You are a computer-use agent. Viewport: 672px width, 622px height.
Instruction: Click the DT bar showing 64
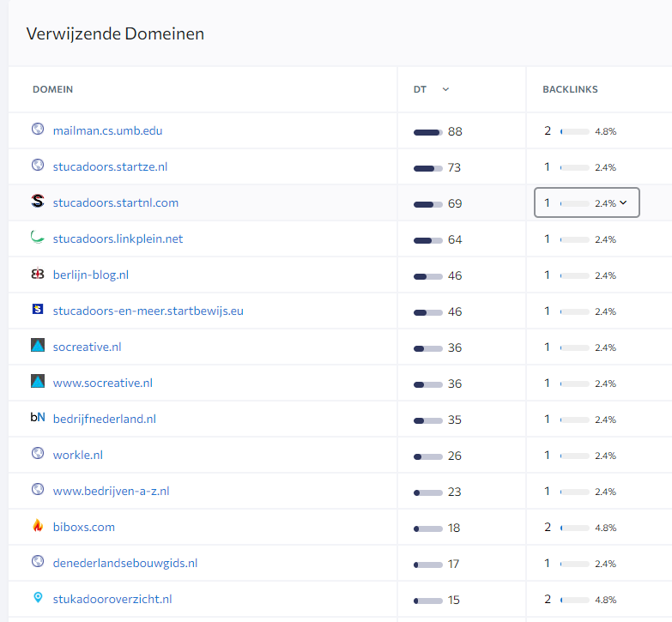[x=427, y=240]
